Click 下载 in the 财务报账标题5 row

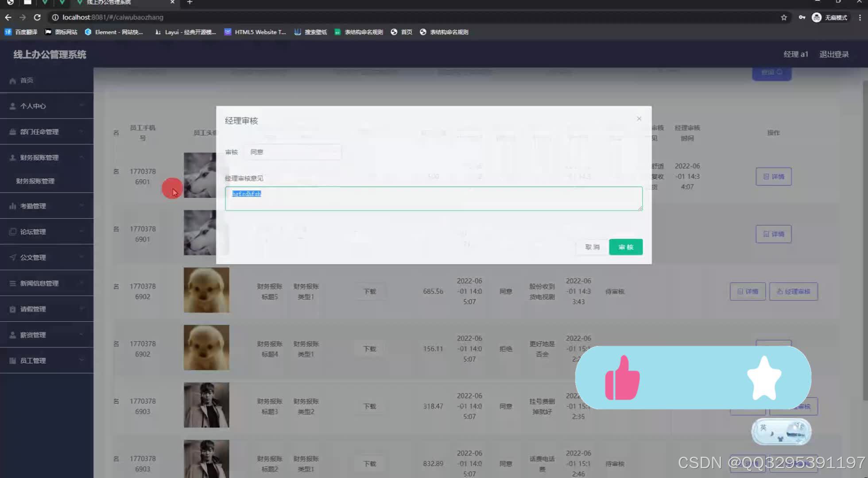click(370, 291)
